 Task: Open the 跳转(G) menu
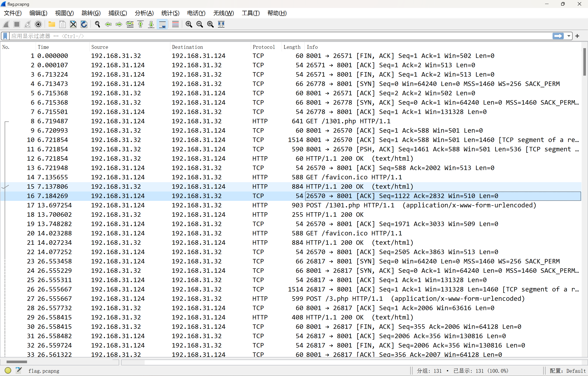[x=91, y=13]
